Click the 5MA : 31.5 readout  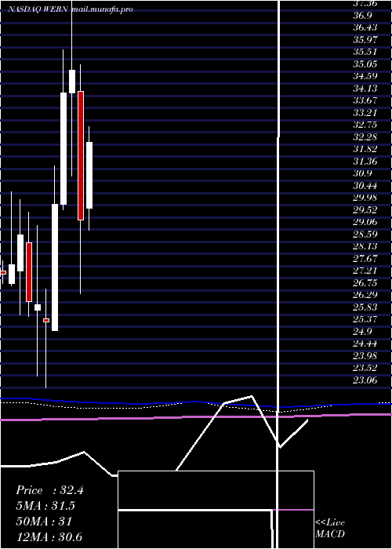point(45,506)
